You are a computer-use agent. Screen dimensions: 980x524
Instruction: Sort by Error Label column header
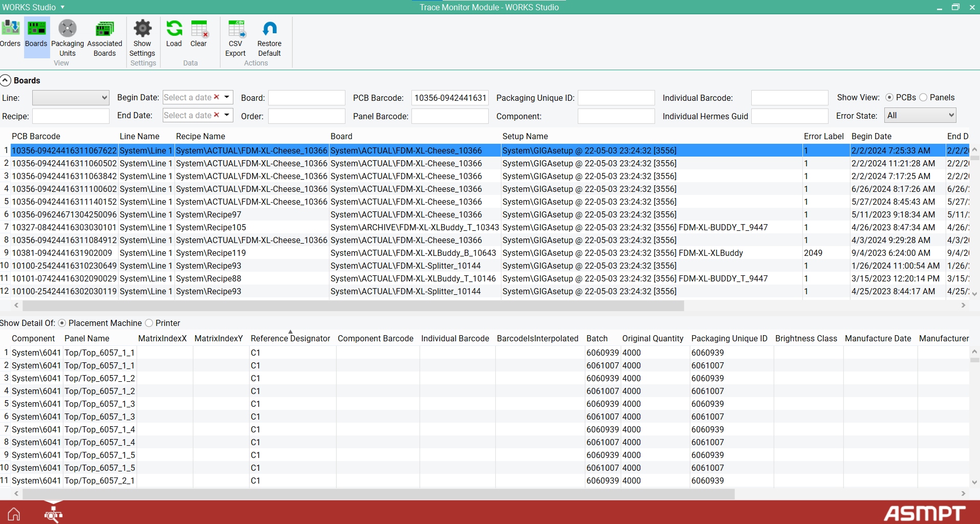823,136
